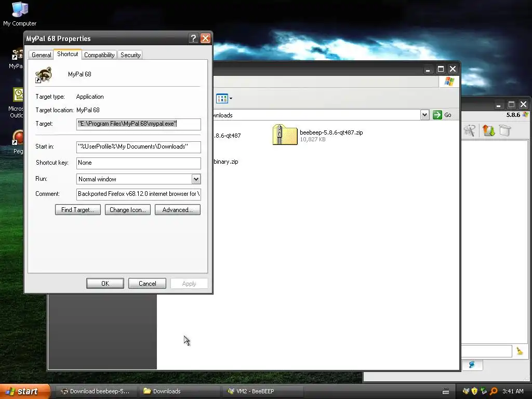
Task: Open the Views icon menu in Downloads window
Action: pos(224,99)
